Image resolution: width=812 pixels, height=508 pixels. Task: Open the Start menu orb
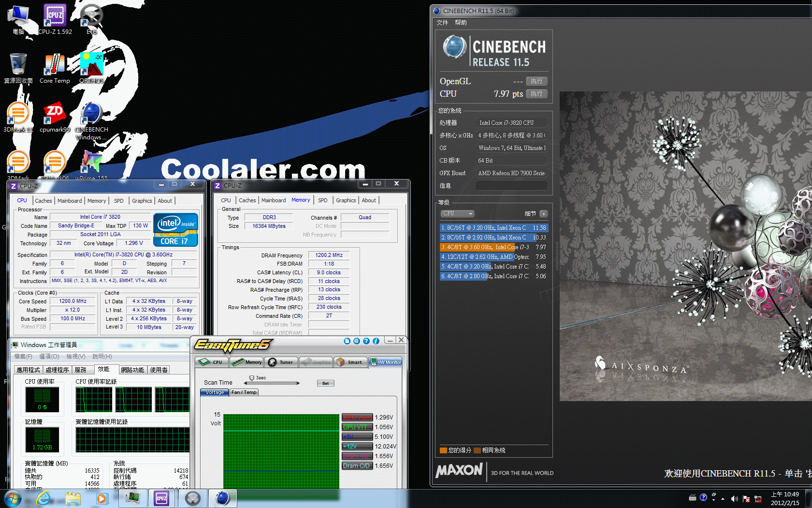click(x=13, y=498)
